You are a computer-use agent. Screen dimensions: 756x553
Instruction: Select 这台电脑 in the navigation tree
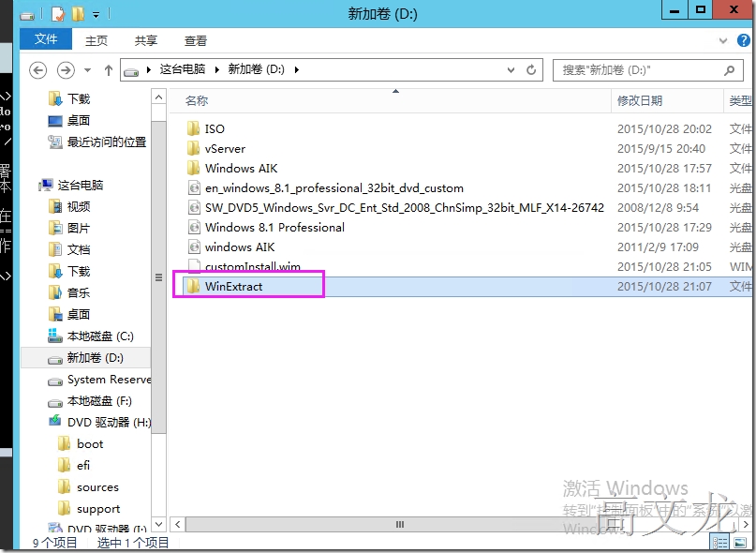tap(80, 186)
